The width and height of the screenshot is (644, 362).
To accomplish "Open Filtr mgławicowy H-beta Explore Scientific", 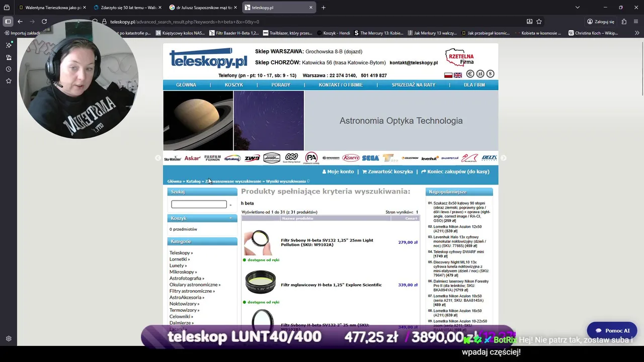I will coord(331,285).
